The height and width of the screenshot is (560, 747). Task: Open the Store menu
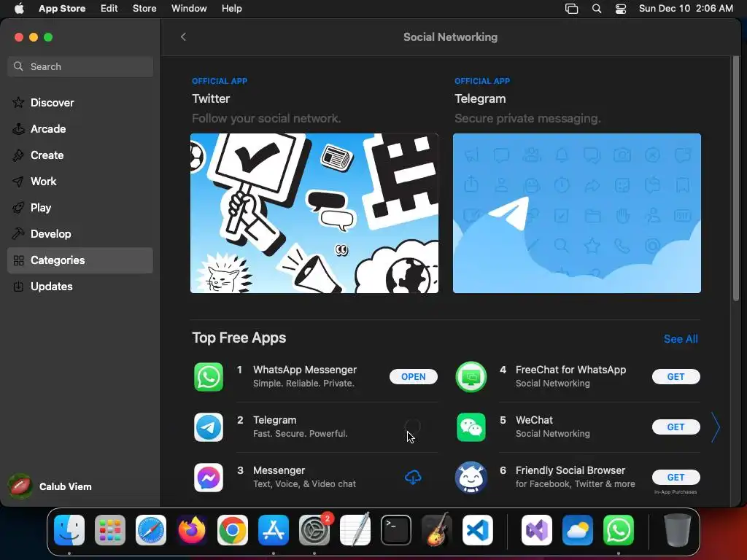pos(144,9)
